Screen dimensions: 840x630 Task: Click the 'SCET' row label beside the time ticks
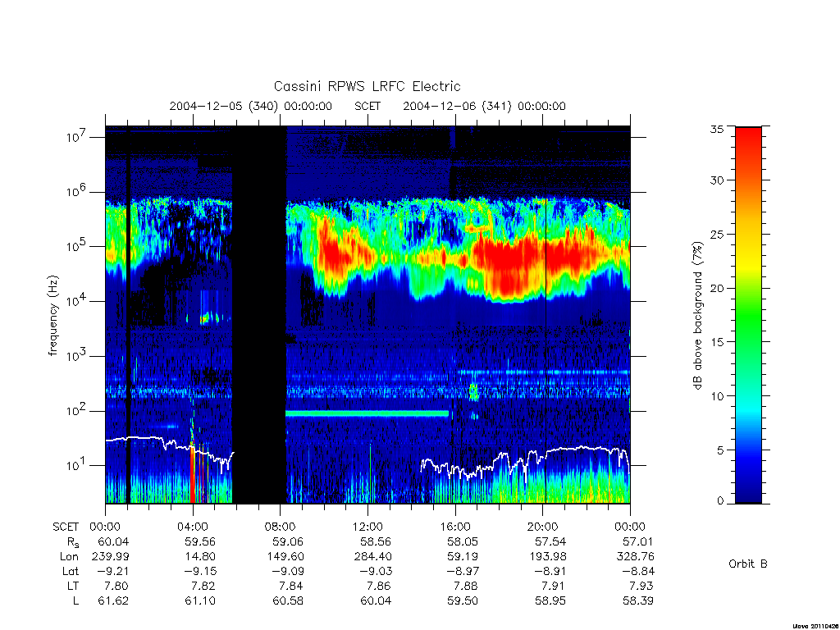(66, 527)
